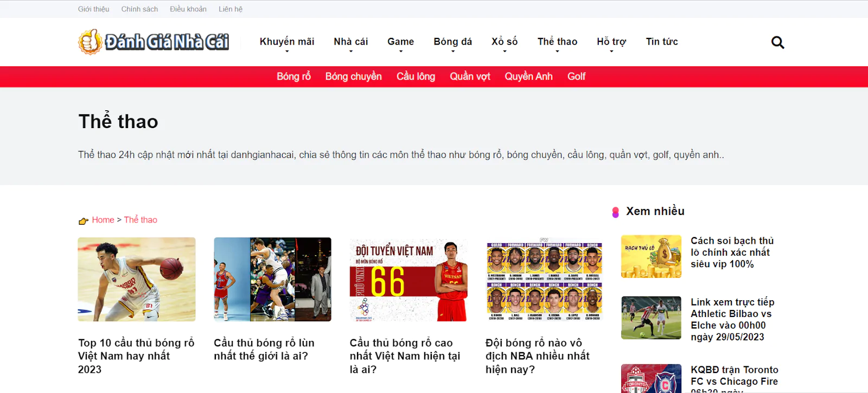This screenshot has height=393, width=868.
Task: Open the Giới thiệu link
Action: coord(93,9)
